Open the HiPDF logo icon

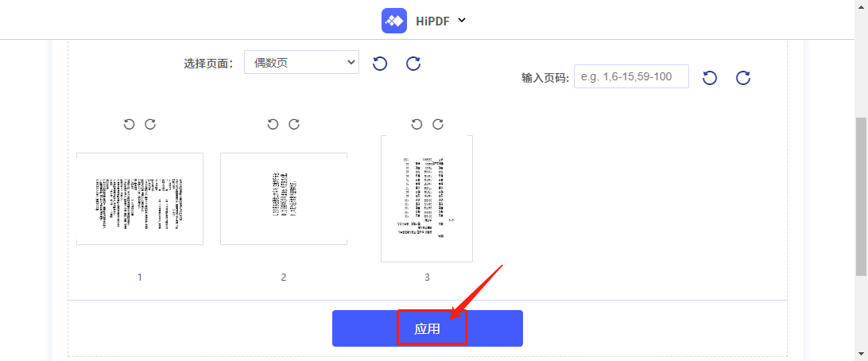(x=394, y=21)
